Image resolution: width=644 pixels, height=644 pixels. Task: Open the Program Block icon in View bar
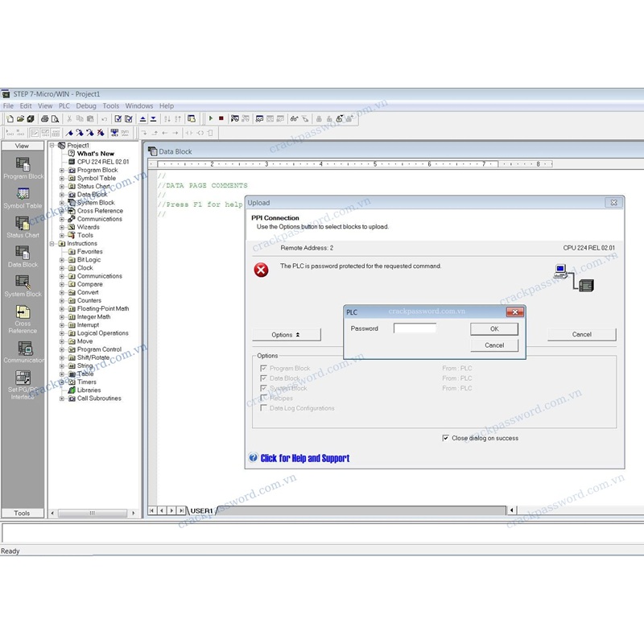point(23,164)
